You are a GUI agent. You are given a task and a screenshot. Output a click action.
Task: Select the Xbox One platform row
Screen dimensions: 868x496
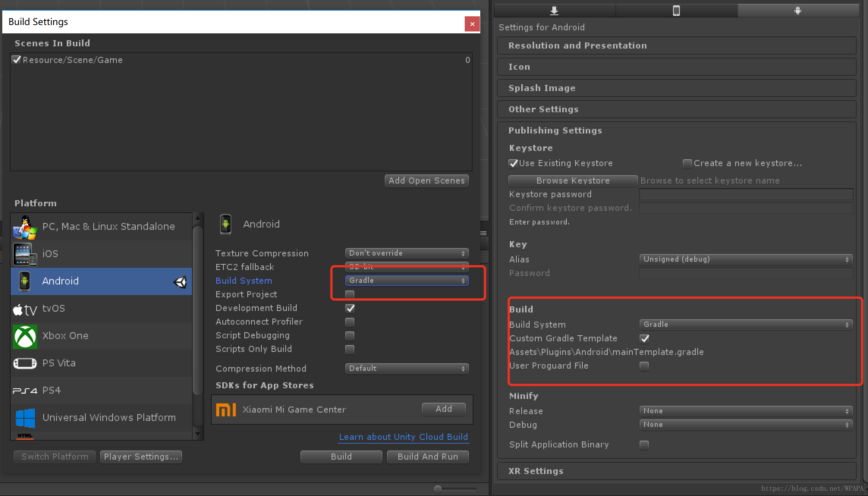[101, 336]
